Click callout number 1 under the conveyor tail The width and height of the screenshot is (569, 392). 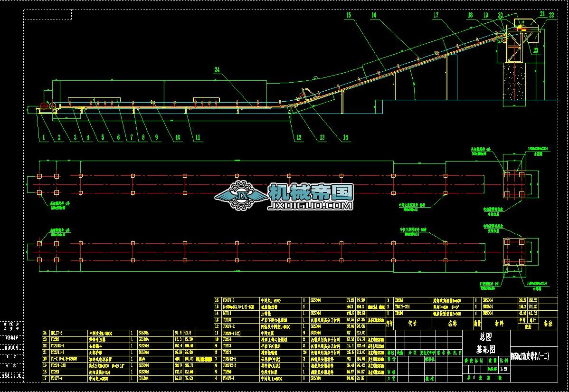[44, 137]
